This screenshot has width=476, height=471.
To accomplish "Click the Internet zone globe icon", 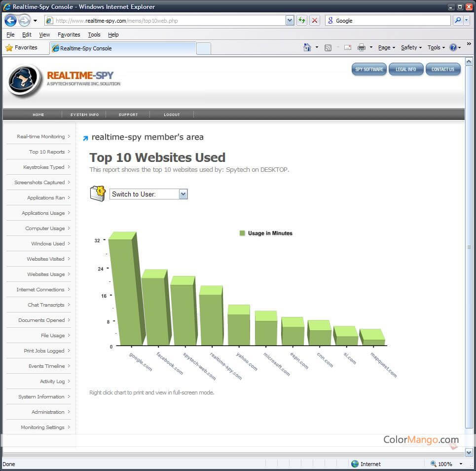I will click(355, 464).
